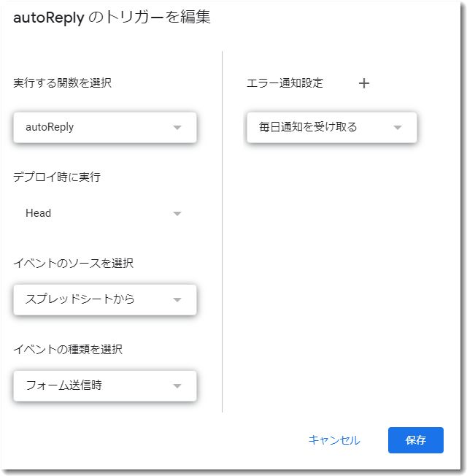
Task: Click the vertical divider between the columns
Action: (222, 234)
